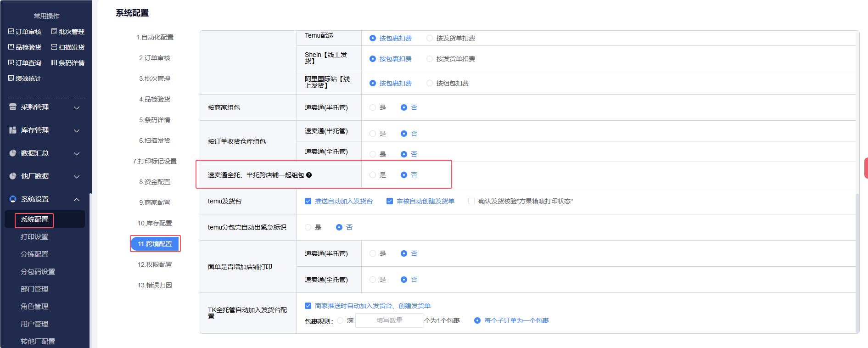Screen dimensions: 868x348
Task: Click the 绩效统计 chart icon
Action: pyautogui.click(x=11, y=79)
